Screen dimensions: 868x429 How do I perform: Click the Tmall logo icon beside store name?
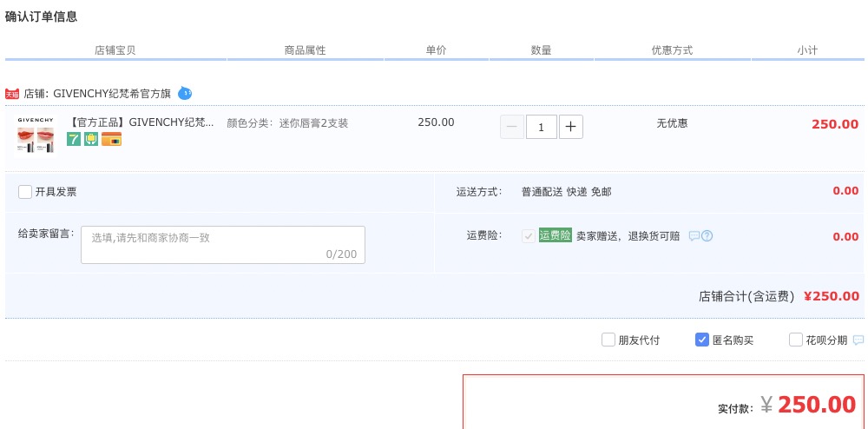tap(12, 94)
